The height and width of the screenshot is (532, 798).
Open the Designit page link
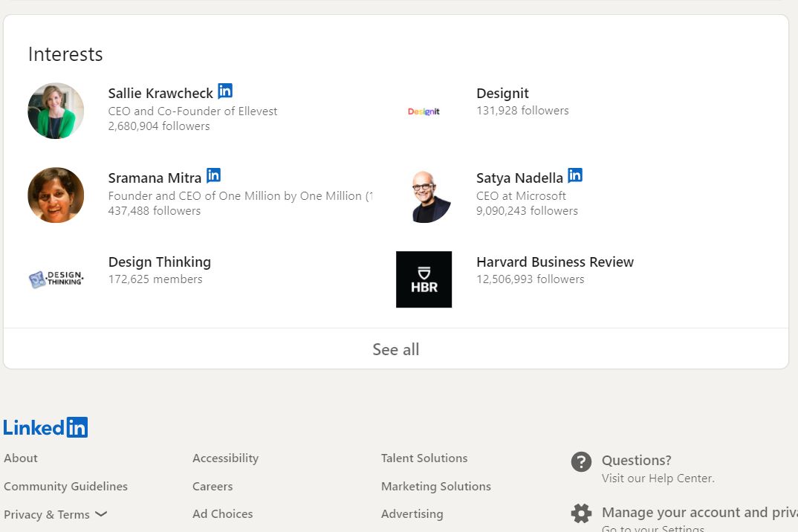click(502, 93)
